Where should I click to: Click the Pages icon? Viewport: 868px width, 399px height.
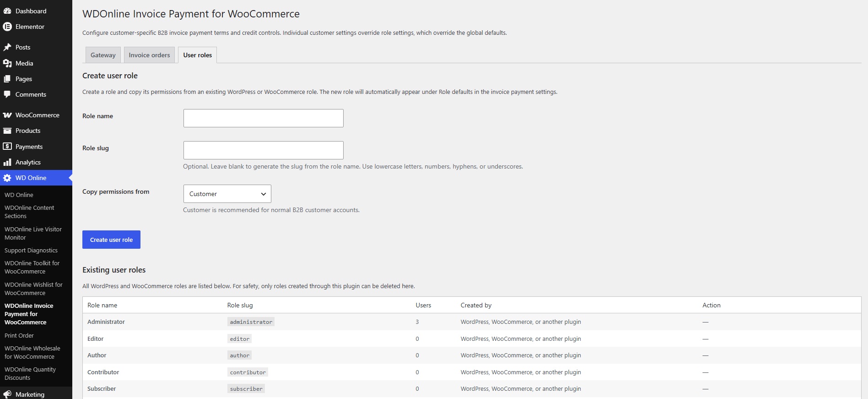[7, 79]
